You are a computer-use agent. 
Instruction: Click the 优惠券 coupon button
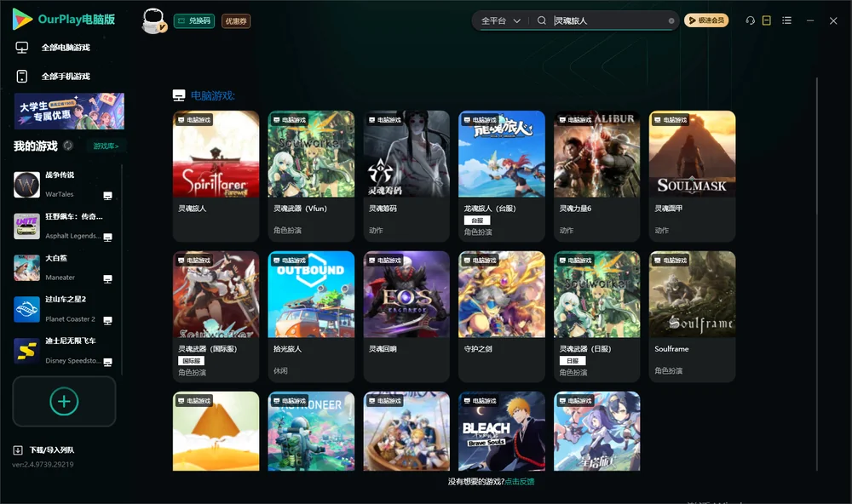click(236, 20)
